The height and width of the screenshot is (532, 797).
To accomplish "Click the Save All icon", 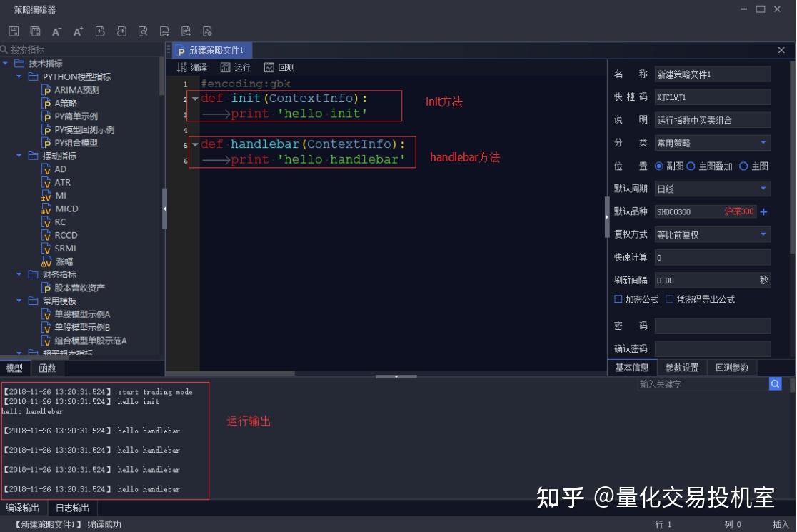I will pos(34,31).
